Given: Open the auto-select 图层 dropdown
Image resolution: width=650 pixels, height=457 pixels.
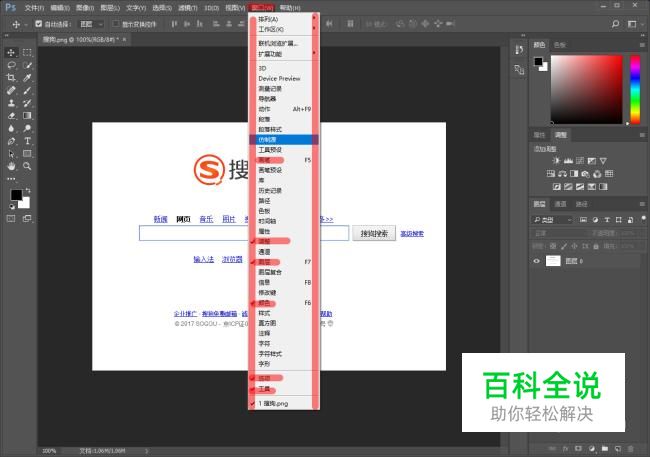Looking at the screenshot, I should click(x=91, y=24).
